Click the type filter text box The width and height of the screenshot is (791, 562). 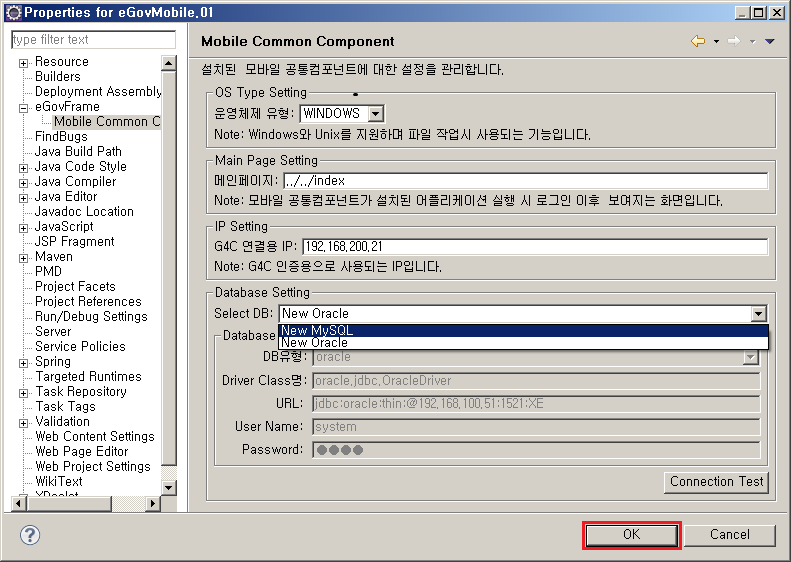(93, 40)
